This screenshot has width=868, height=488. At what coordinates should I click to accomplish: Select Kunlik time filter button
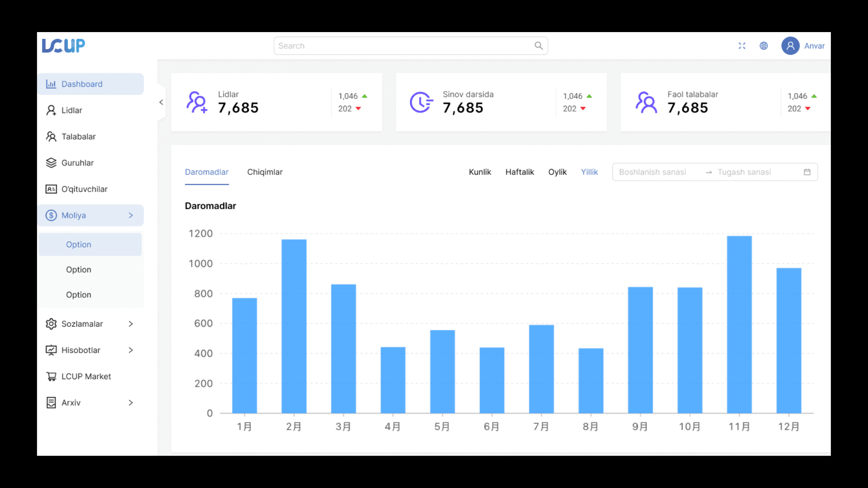481,172
